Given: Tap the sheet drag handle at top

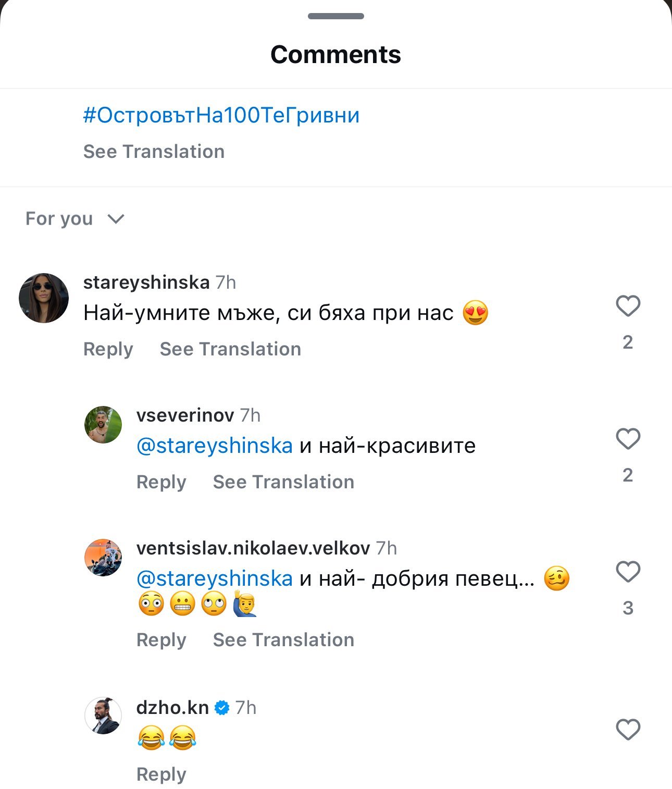Looking at the screenshot, I should pyautogui.click(x=335, y=16).
